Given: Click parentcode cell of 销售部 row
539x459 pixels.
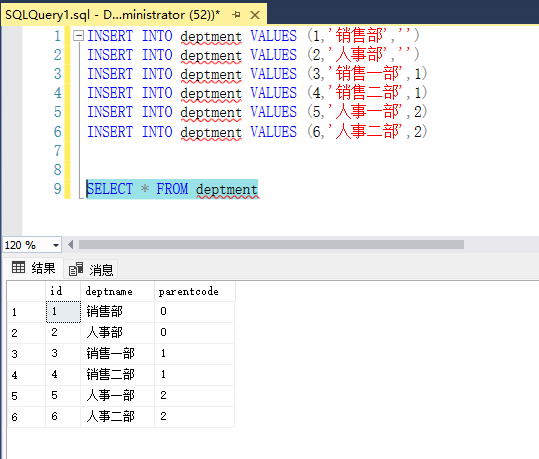Looking at the screenshot, I should (195, 312).
